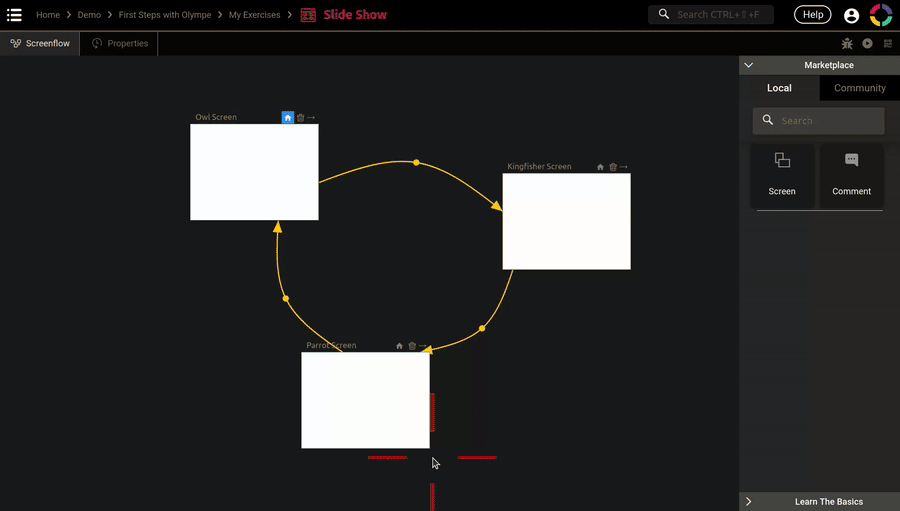Screen dimensions: 900x511
Task: Open the settings sliders icon in toolbar
Action: pyautogui.click(x=888, y=44)
